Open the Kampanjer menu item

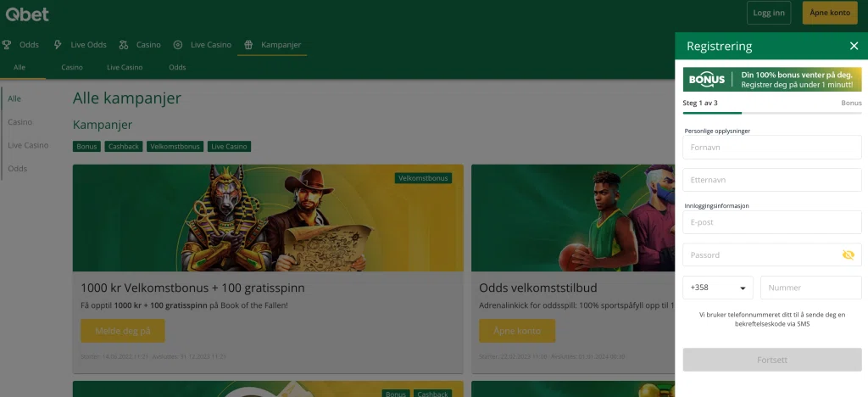(281, 45)
